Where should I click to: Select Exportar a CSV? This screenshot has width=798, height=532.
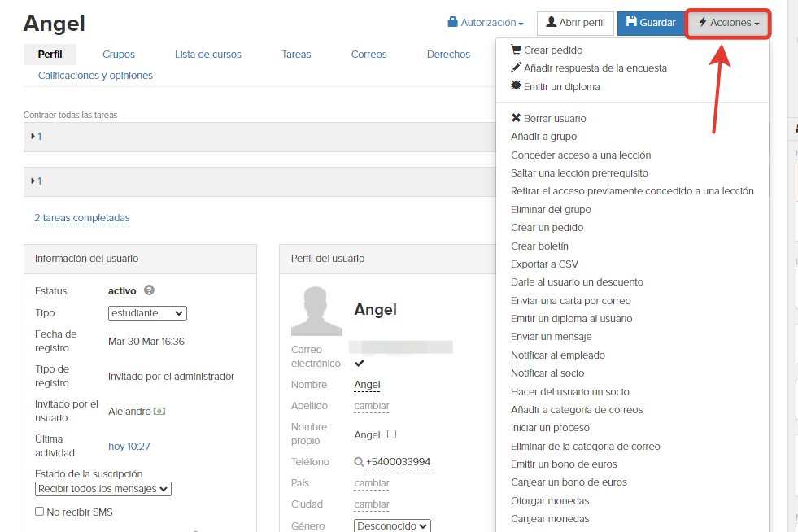544,264
